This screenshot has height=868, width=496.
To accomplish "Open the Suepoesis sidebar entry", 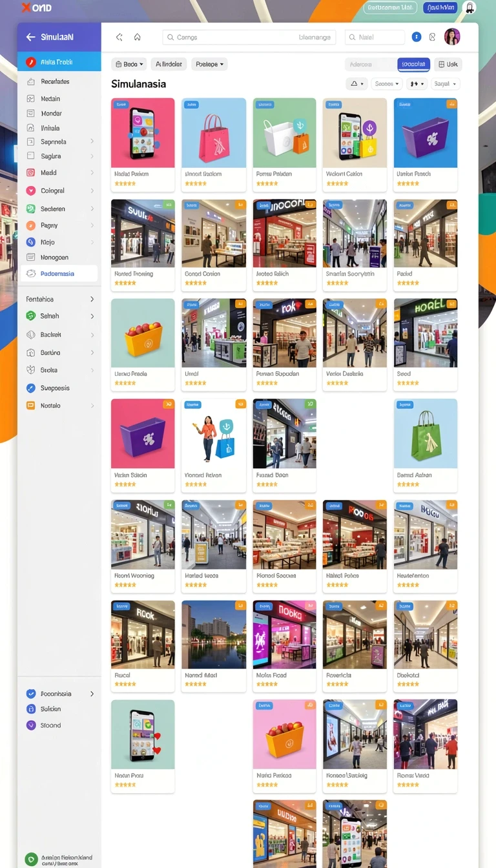I will coord(59,388).
